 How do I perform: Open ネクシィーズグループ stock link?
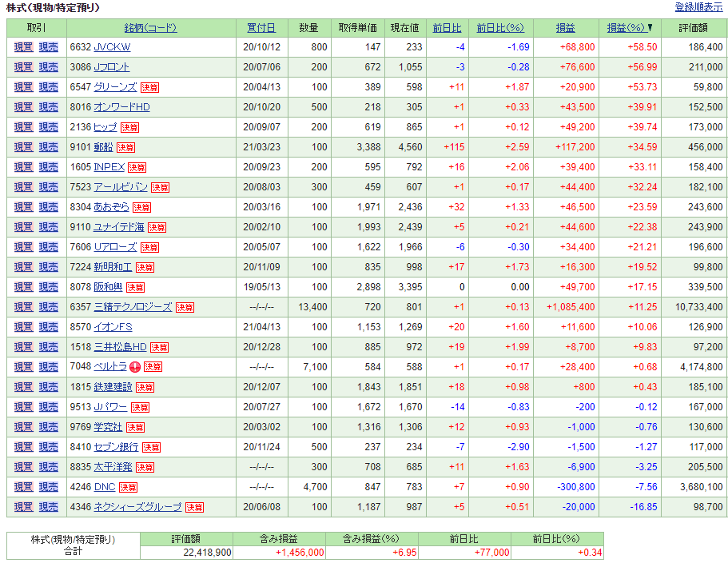click(x=137, y=506)
